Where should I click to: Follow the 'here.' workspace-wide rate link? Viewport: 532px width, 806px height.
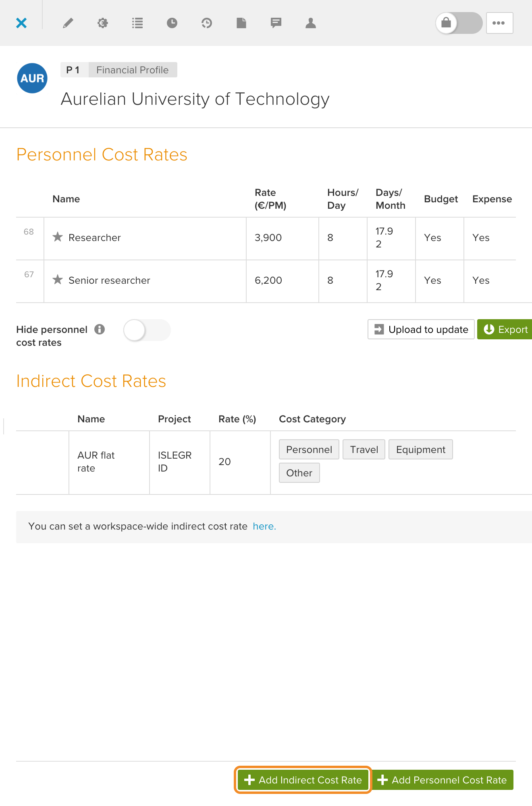(264, 526)
